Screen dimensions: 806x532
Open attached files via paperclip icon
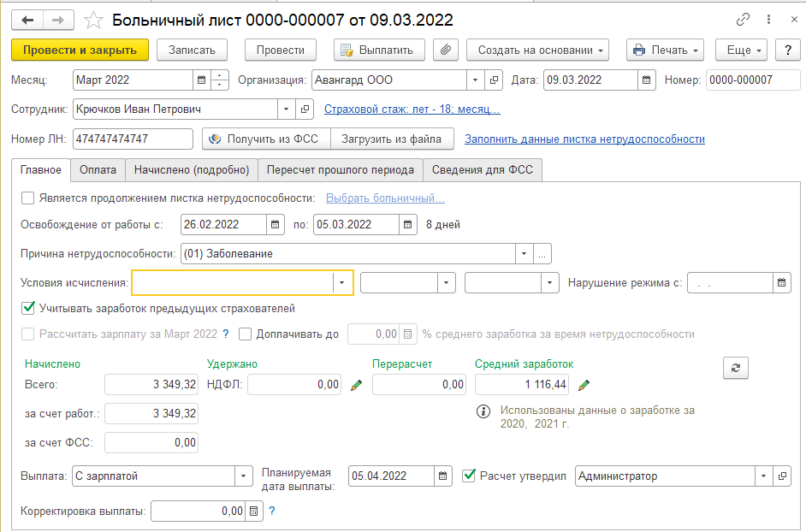pos(446,50)
